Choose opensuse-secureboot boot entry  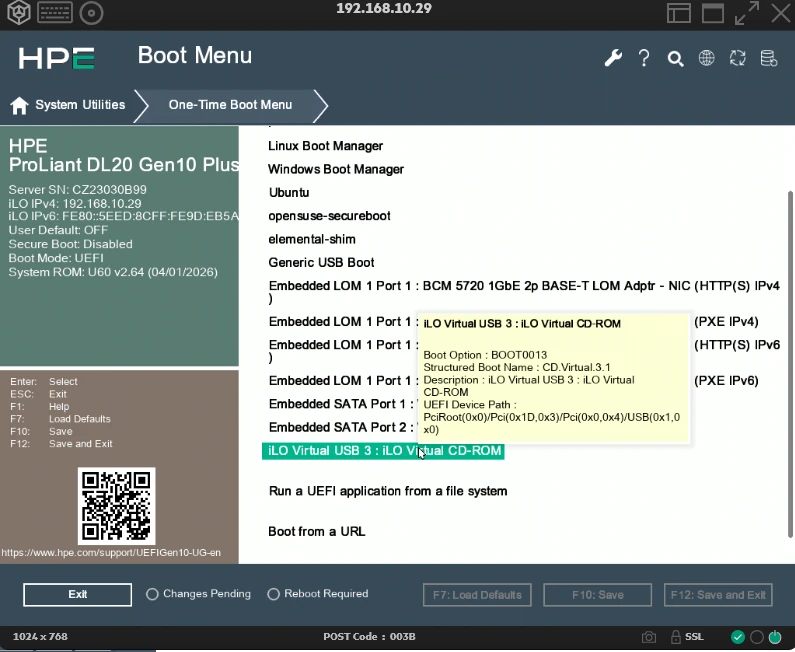tap(330, 216)
